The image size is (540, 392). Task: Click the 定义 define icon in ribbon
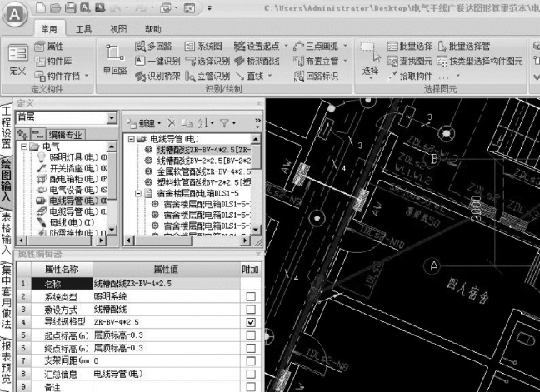(17, 57)
